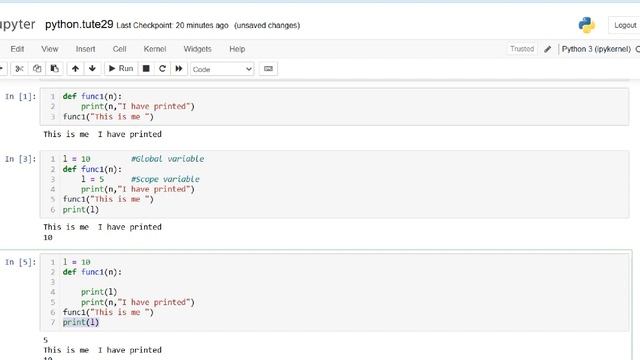
Task: Click 'l = 5' line in cell In [3]
Action: click(x=93, y=179)
